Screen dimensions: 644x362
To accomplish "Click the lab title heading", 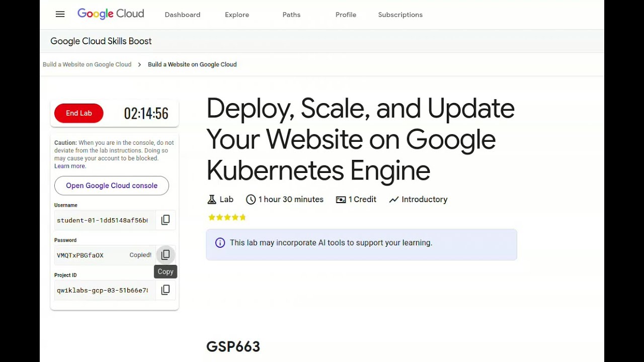I will point(360,139).
